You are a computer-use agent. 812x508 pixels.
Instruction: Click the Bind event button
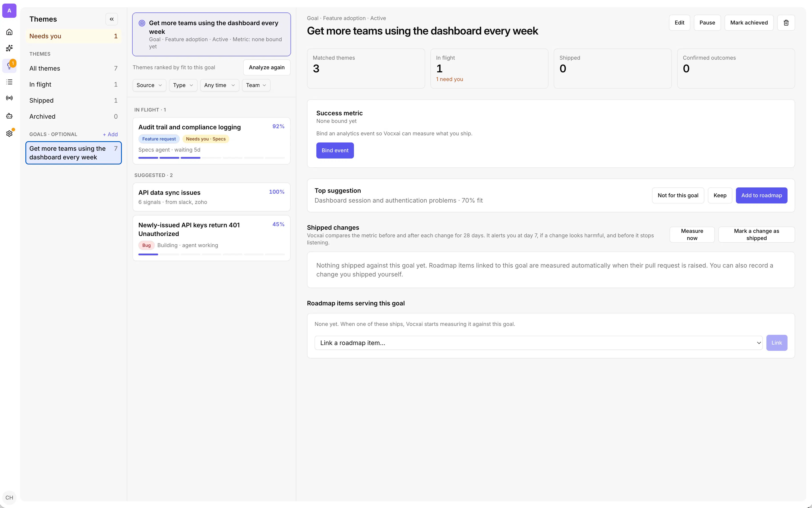[x=335, y=150]
